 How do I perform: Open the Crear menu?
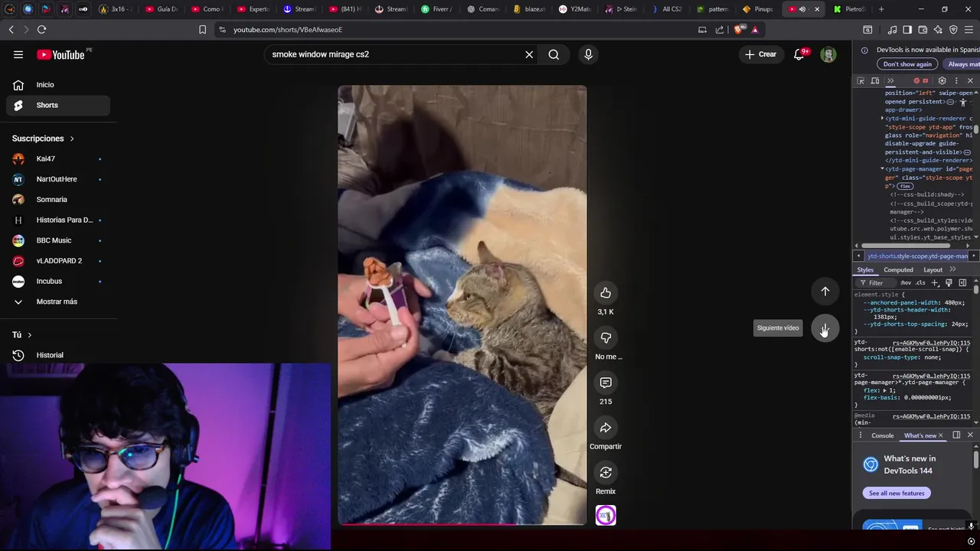760,54
